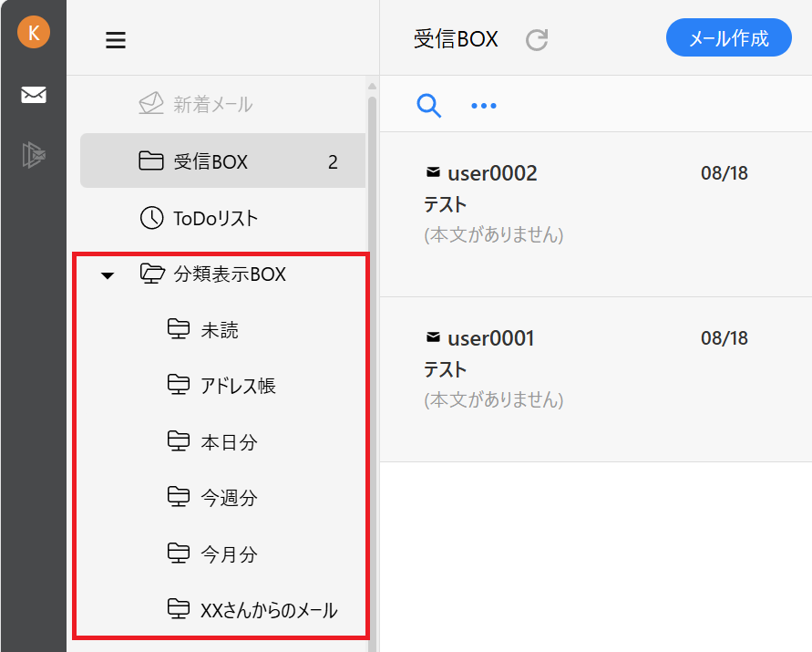
Task: Click the unread envelope icon beside user0001
Action: (x=433, y=337)
